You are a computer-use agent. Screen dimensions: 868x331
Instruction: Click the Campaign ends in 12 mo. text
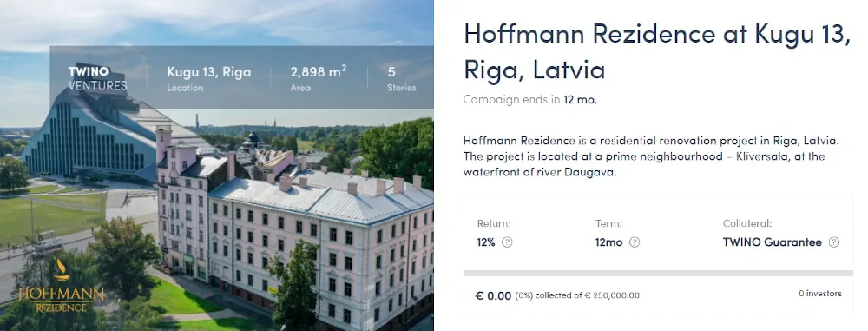click(530, 101)
